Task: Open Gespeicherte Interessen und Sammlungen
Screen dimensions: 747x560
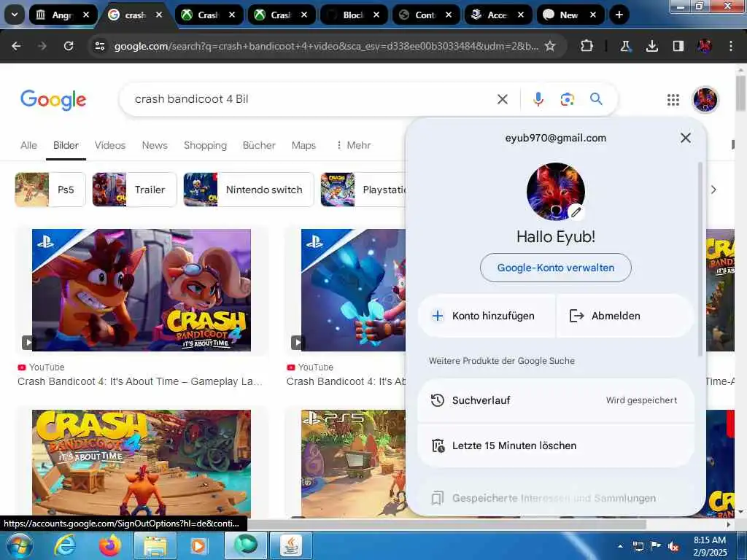Action: pyautogui.click(x=555, y=498)
